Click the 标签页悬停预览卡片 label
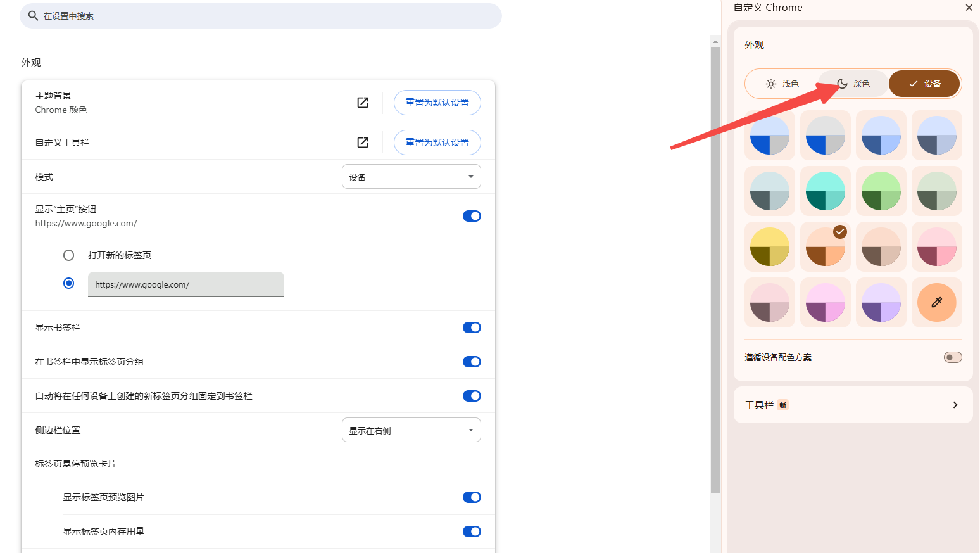Image resolution: width=980 pixels, height=553 pixels. click(75, 464)
